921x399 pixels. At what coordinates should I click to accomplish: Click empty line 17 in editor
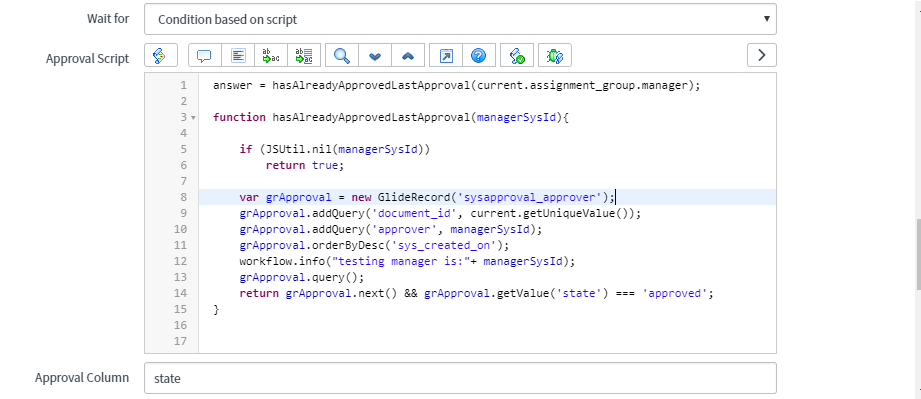(x=487, y=341)
